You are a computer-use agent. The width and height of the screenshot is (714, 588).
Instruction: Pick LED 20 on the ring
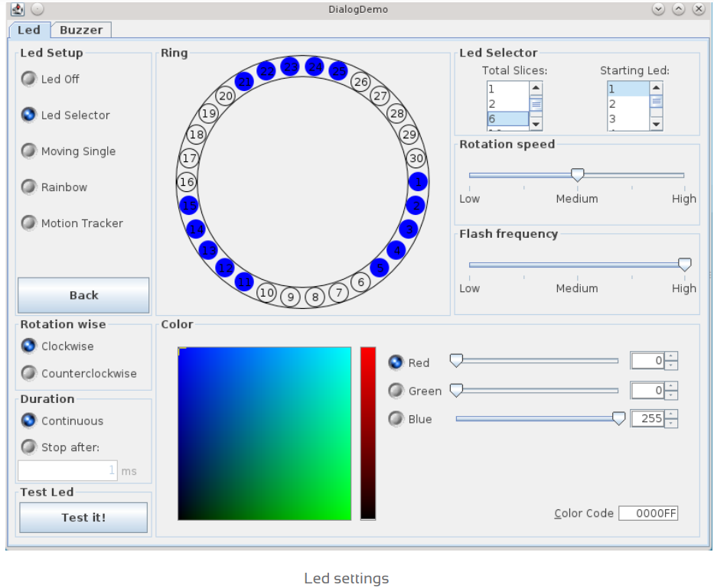(226, 96)
